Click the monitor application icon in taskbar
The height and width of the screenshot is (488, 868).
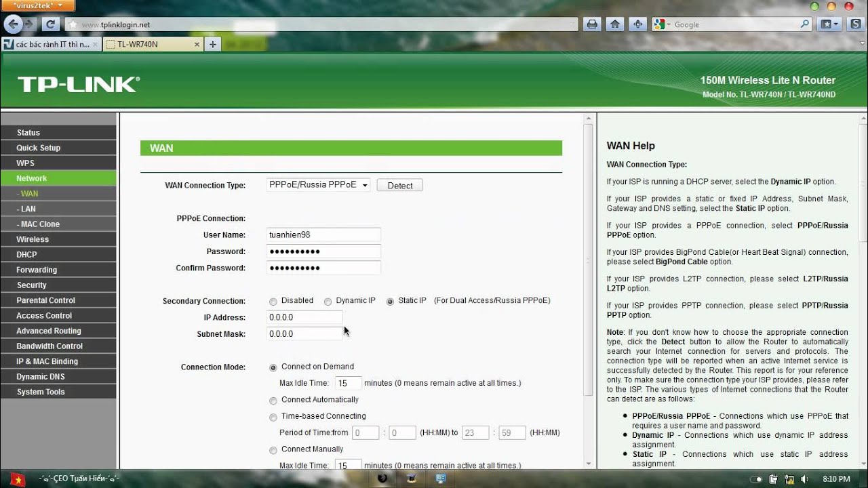tap(441, 479)
